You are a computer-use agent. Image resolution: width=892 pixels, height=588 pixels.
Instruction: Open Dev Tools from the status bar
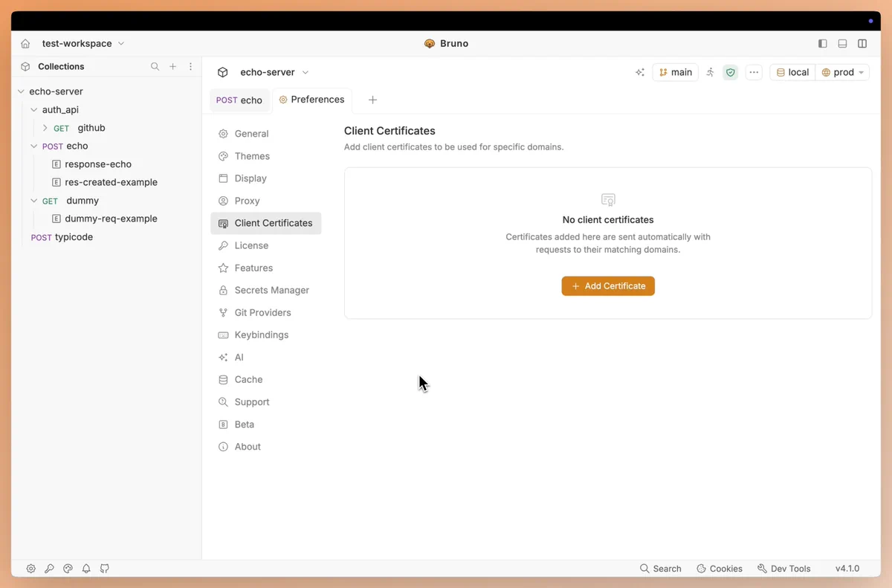(x=784, y=569)
